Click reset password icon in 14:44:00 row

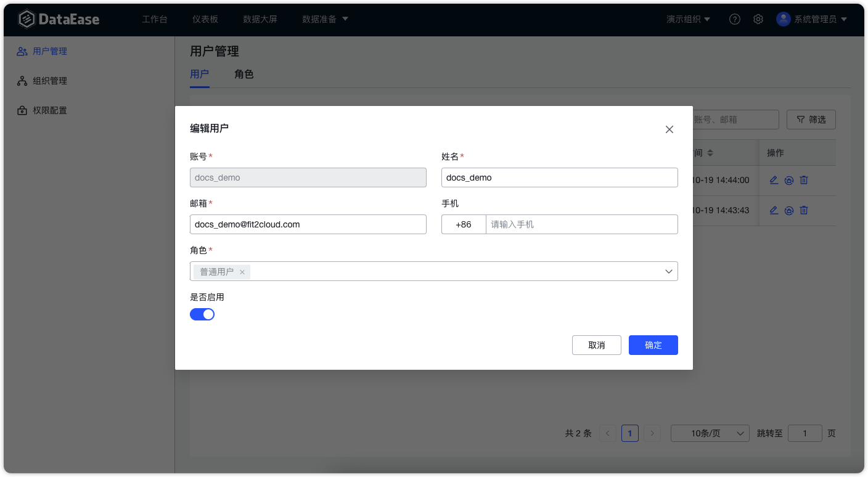(789, 181)
